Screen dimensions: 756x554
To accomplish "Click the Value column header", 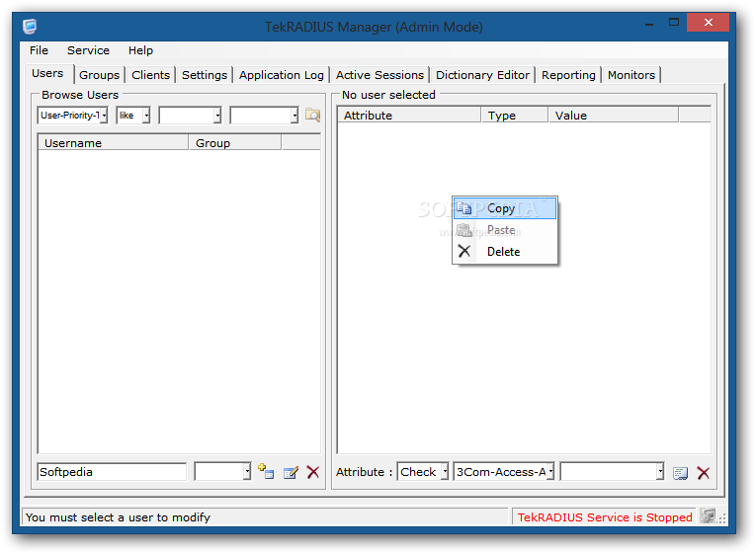I will (x=614, y=116).
